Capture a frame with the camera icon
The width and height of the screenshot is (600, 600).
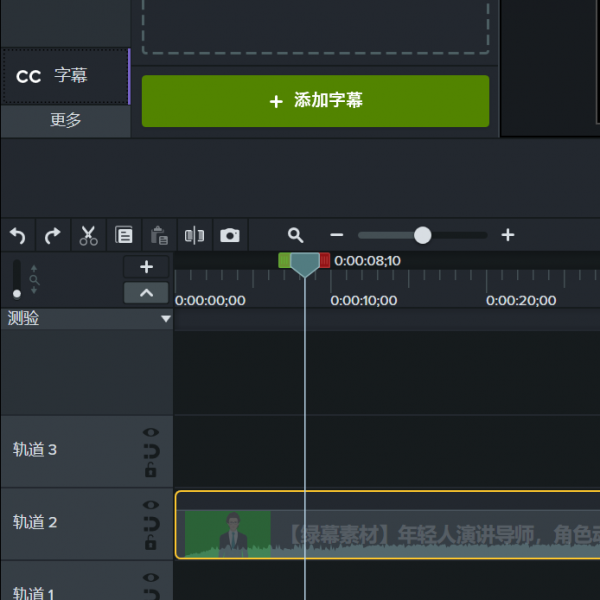(x=230, y=236)
